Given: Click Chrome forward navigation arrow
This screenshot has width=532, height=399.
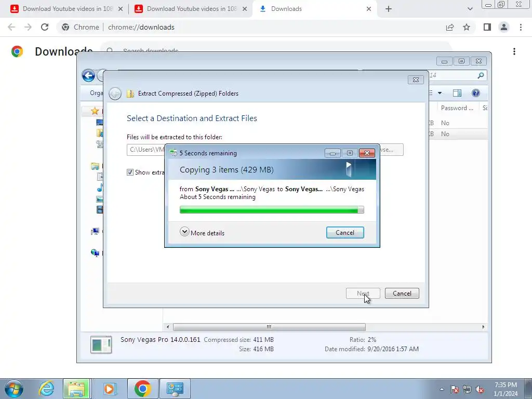Looking at the screenshot, I should click(28, 27).
